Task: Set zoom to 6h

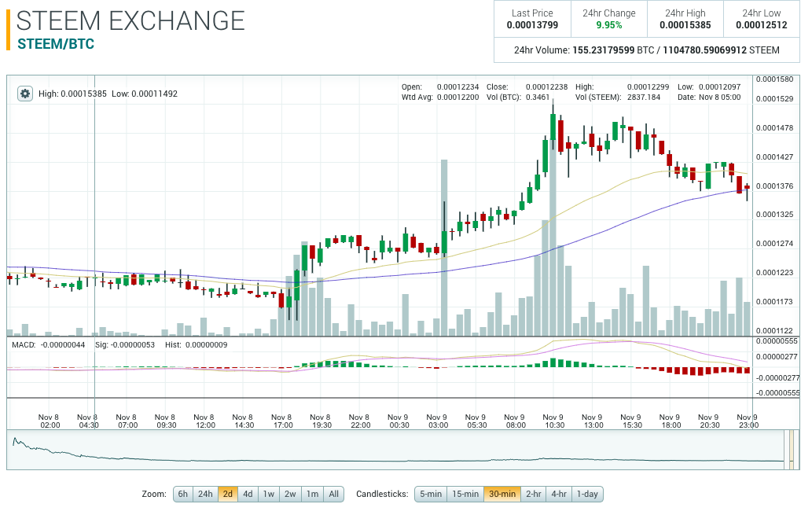Action: pyautogui.click(x=183, y=494)
